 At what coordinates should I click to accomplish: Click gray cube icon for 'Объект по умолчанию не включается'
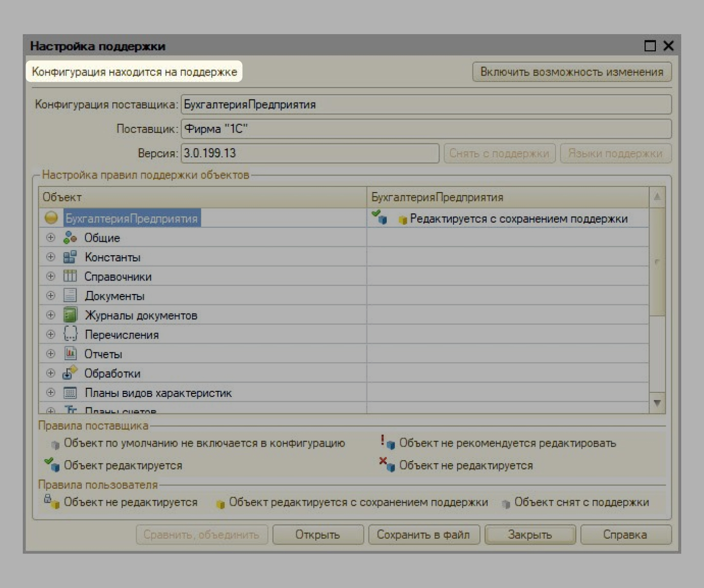coord(55,445)
